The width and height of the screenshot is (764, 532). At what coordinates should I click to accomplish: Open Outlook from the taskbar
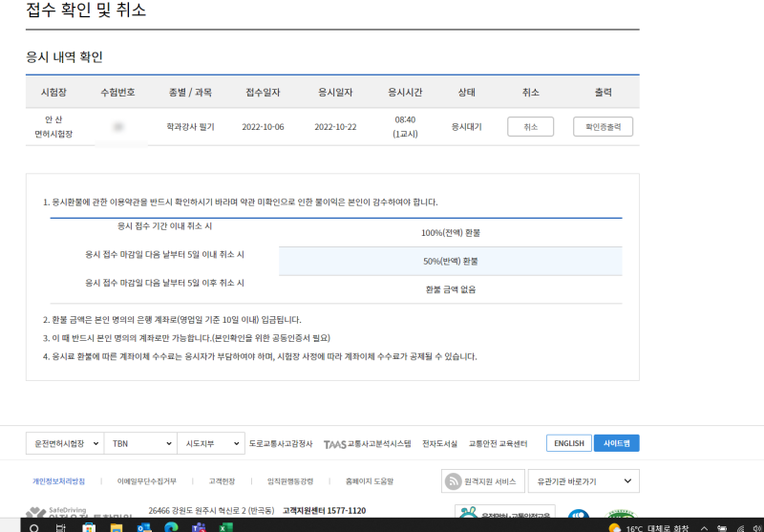[x=144, y=527]
